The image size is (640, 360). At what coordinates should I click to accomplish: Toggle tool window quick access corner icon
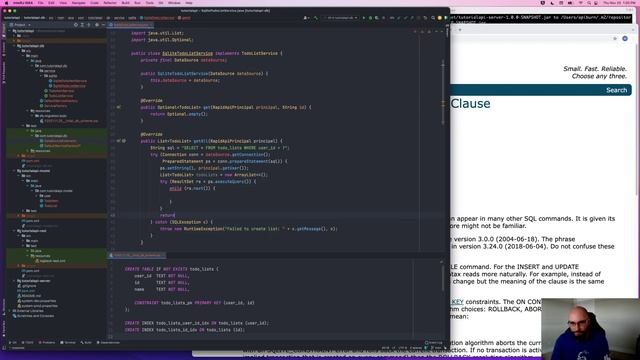pyautogui.click(x=4, y=348)
